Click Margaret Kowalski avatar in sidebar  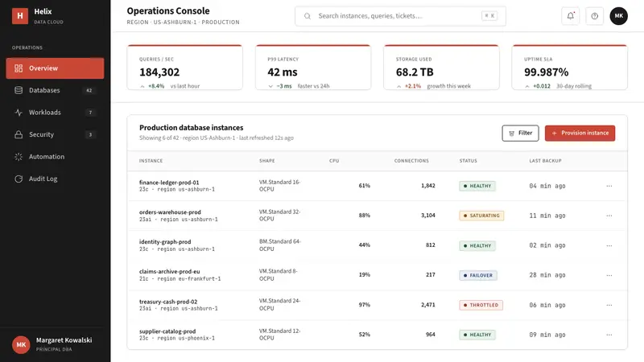tap(21, 345)
